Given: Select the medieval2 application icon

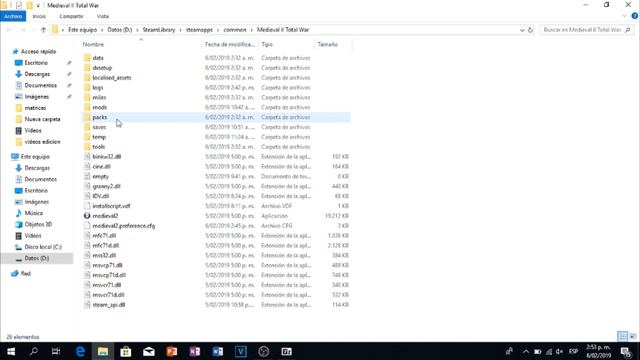Looking at the screenshot, I should 87,216.
